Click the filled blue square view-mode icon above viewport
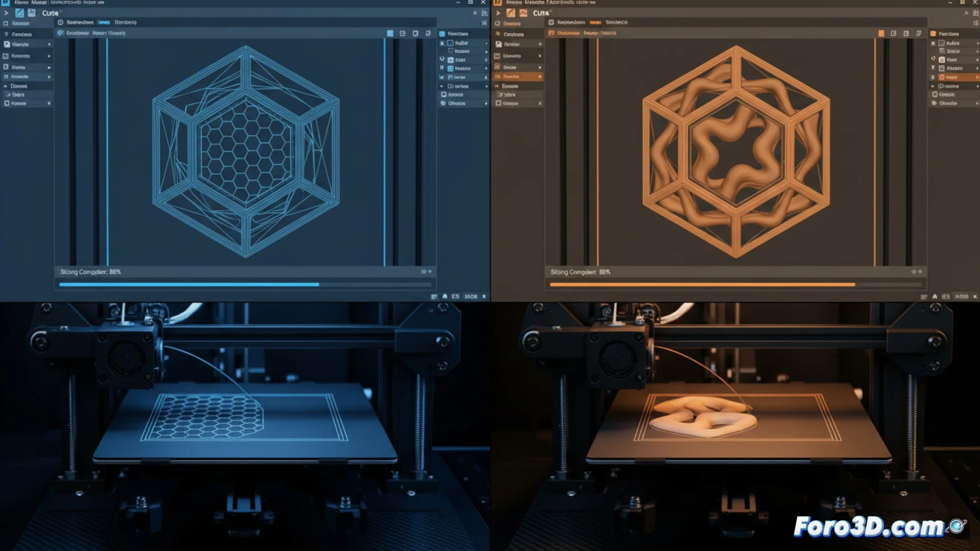 click(390, 33)
